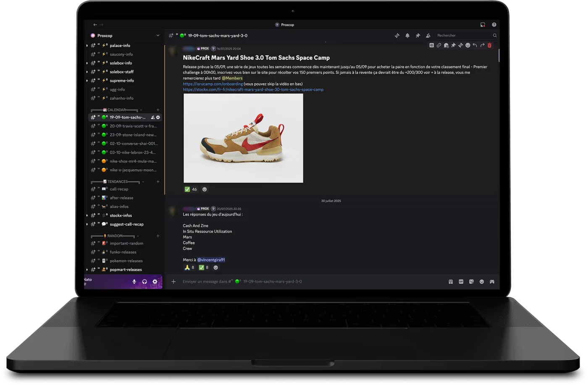Toggle the checkmark reaction with 8
The width and height of the screenshot is (588, 385).
click(x=204, y=267)
